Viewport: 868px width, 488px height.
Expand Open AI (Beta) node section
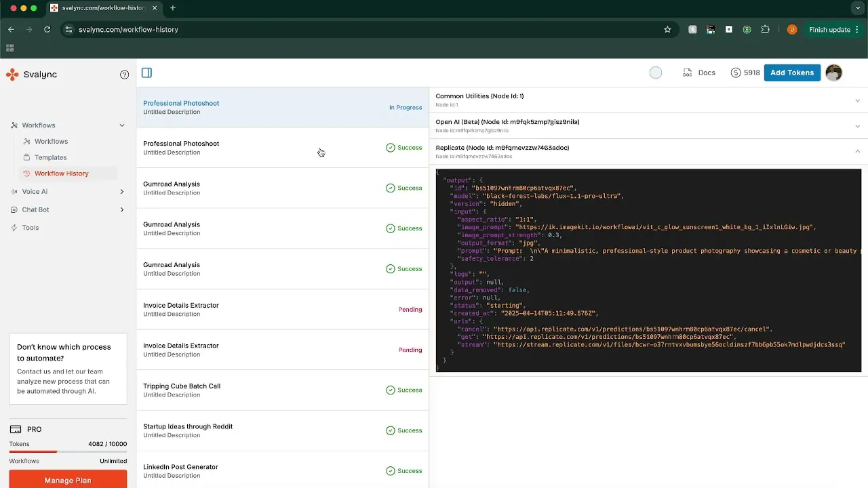tap(857, 126)
